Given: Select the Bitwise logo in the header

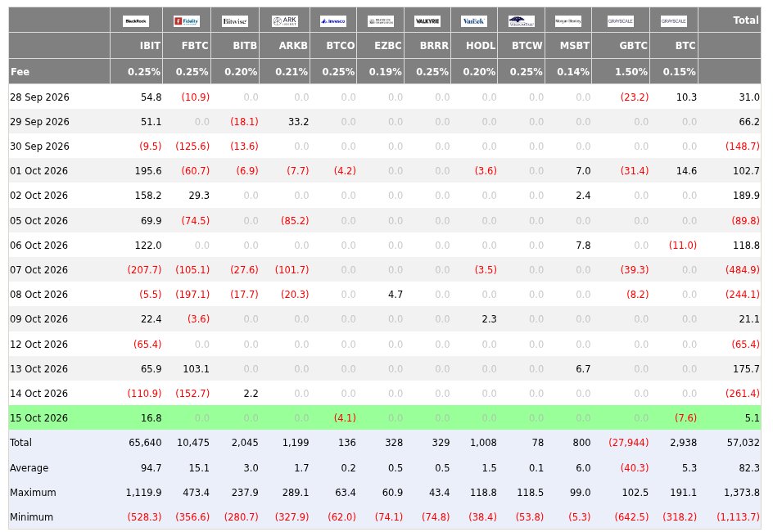Looking at the screenshot, I should point(235,21).
